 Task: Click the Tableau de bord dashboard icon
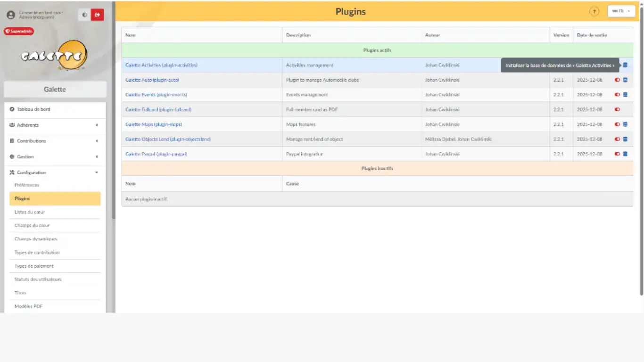[x=12, y=109]
